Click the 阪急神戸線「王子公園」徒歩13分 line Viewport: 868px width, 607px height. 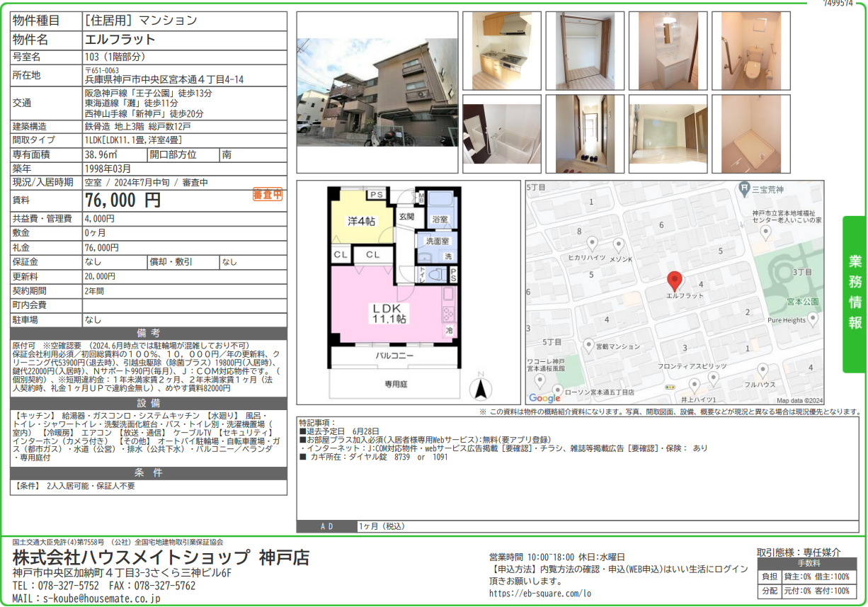(148, 93)
